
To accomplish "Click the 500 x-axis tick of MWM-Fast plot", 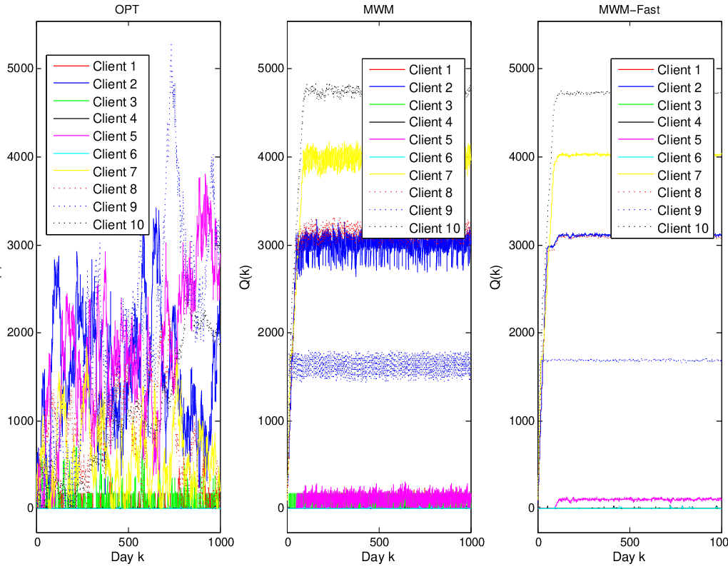I will click(x=630, y=542).
